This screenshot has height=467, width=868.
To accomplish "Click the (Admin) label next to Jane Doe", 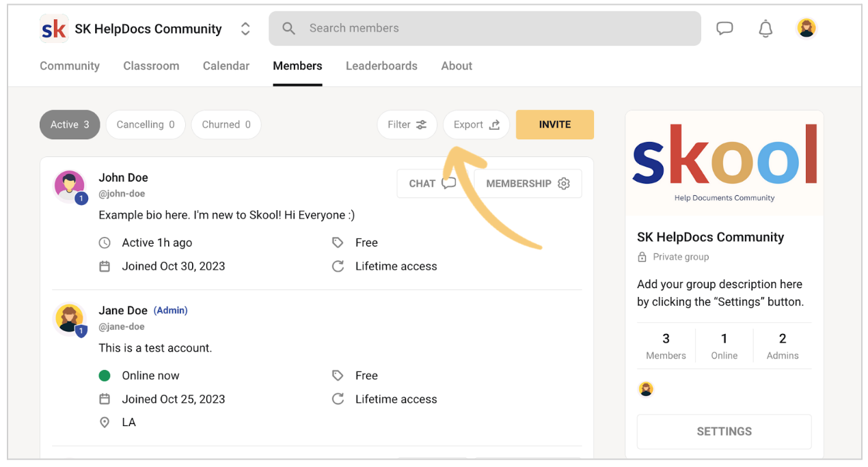I will pyautogui.click(x=170, y=310).
